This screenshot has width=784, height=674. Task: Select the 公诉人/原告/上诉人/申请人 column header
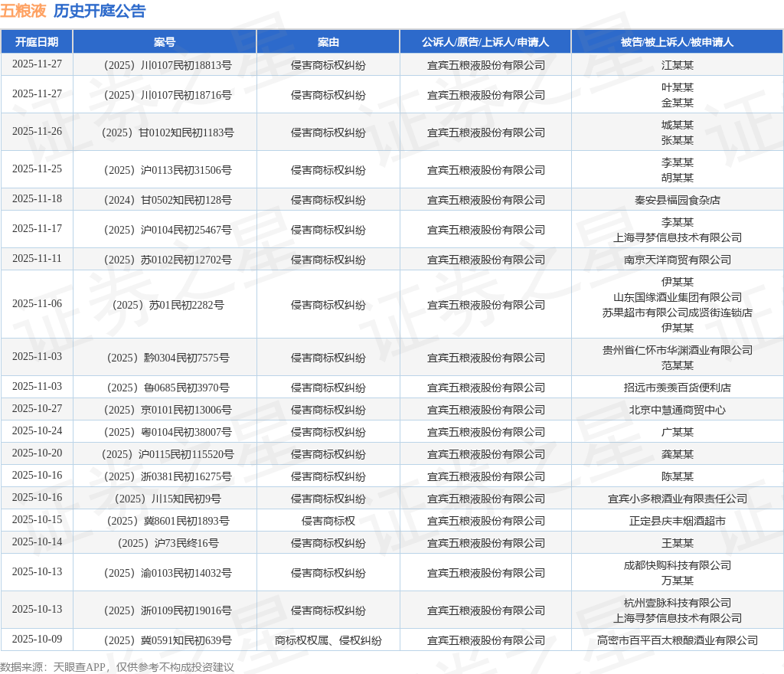[485, 42]
